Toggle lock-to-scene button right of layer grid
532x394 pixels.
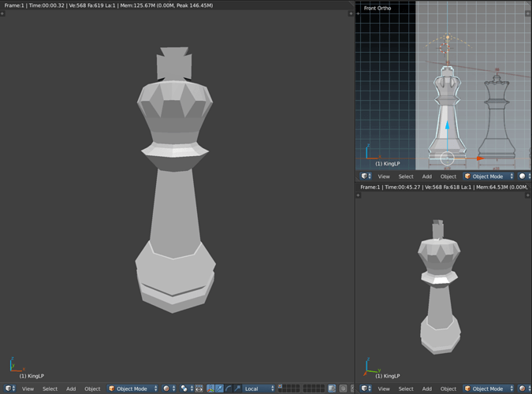332,388
